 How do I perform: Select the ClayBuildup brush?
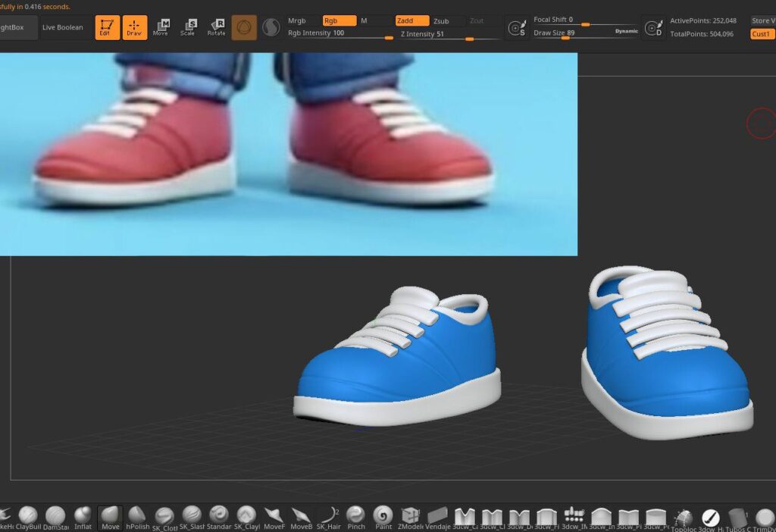point(28,516)
